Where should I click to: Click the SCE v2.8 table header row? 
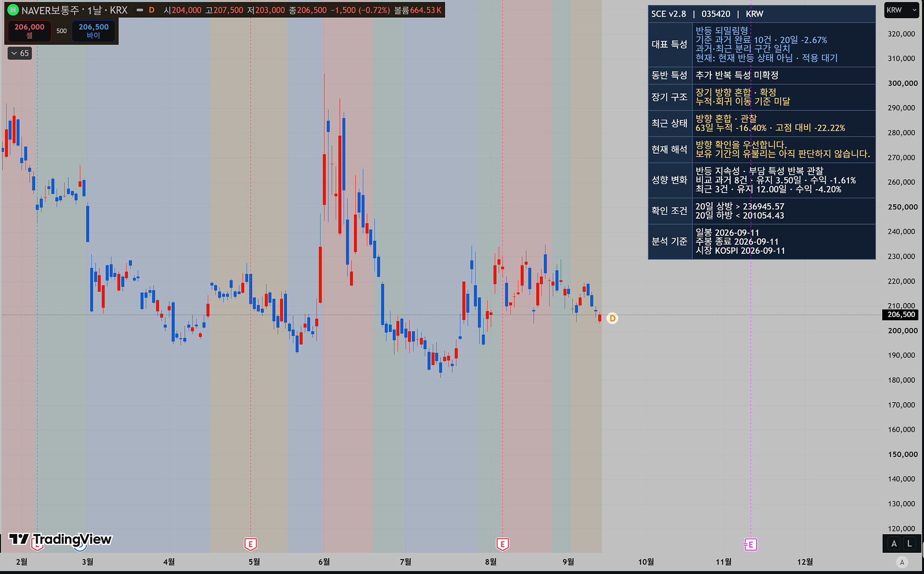[761, 14]
